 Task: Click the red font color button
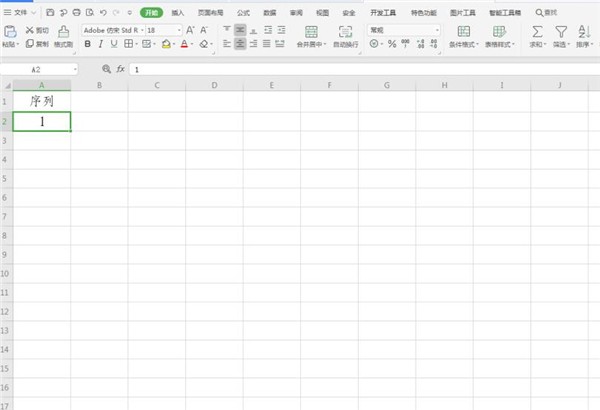point(184,44)
